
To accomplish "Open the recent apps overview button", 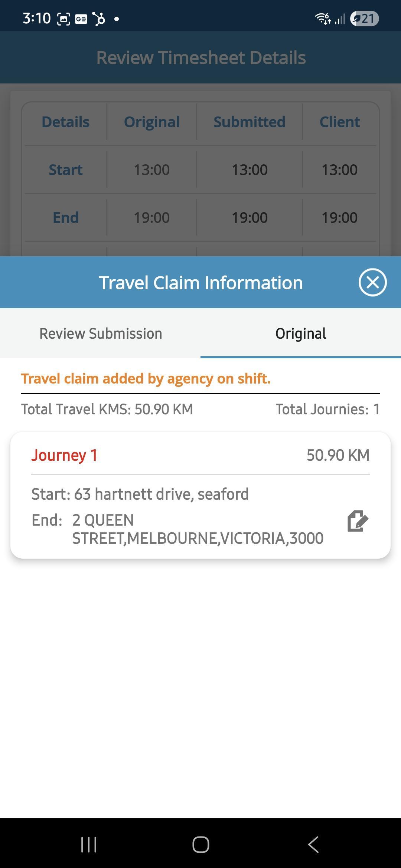I will (x=89, y=845).
